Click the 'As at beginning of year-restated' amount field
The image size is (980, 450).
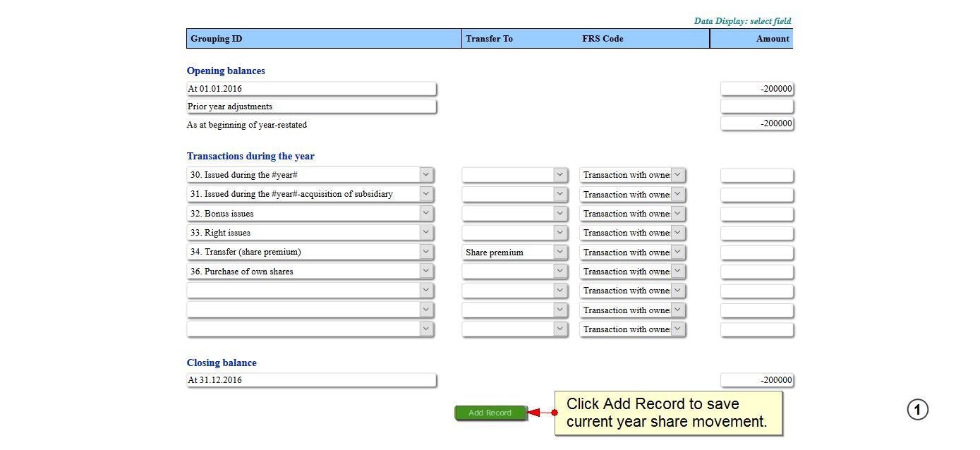756,124
